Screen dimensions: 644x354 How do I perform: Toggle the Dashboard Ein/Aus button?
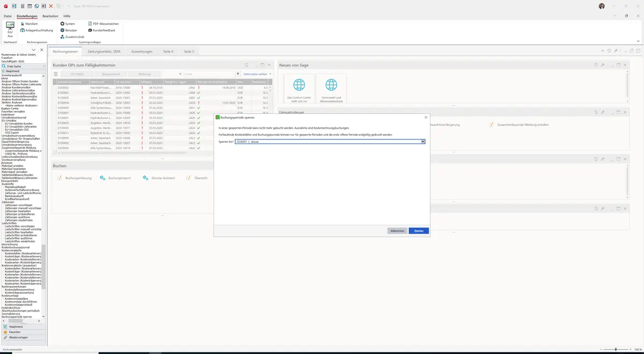10,29
